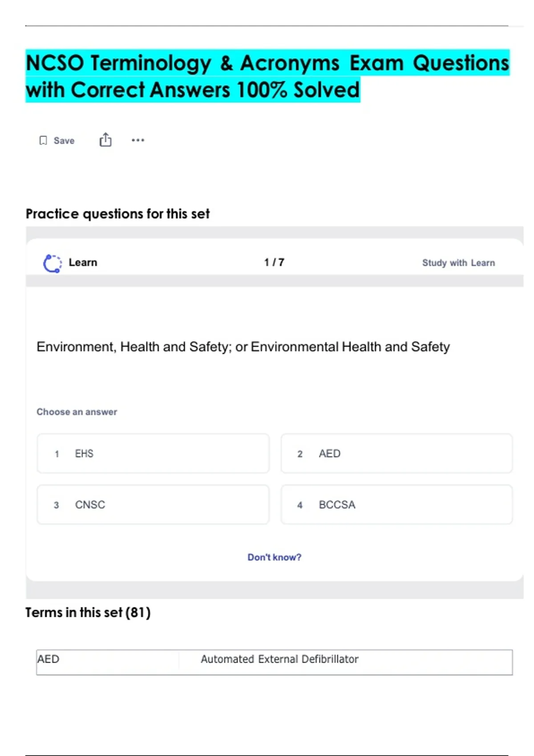Click the Choose an answer label
This screenshot has height=756, width=534.
click(77, 412)
